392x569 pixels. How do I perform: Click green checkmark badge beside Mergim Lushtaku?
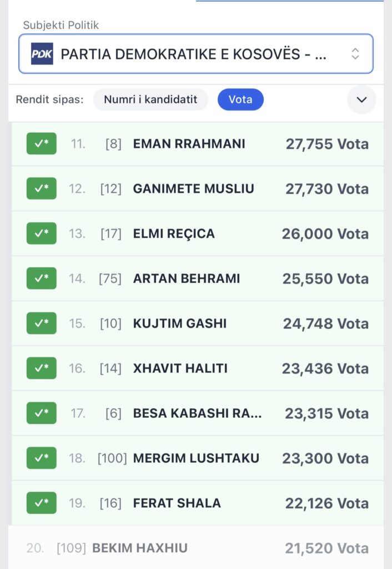(41, 458)
